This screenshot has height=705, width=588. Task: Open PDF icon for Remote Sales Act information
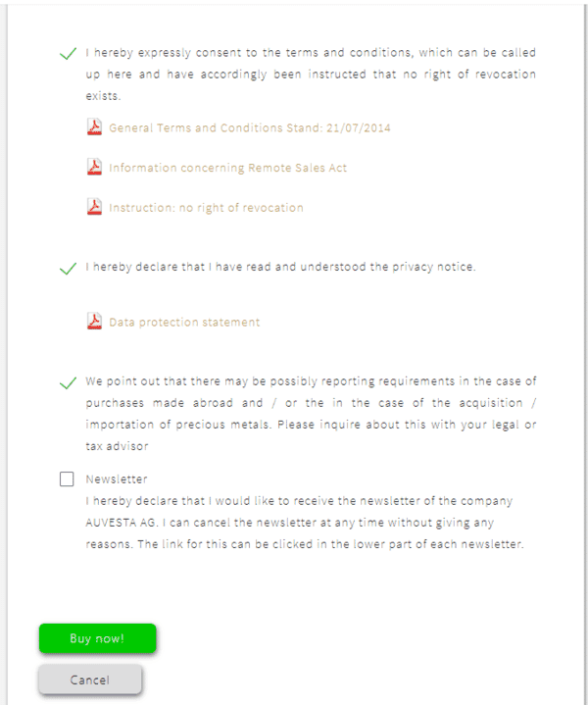tap(94, 168)
